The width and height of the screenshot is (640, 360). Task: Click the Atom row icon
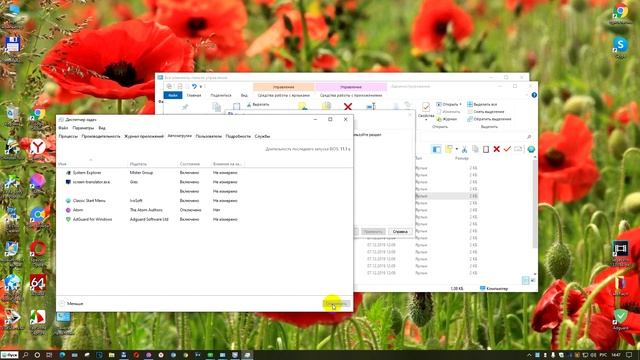coord(68,210)
